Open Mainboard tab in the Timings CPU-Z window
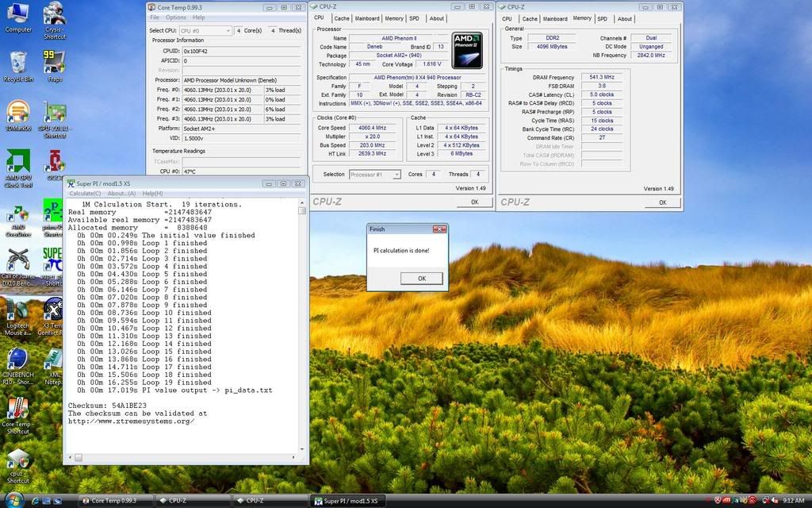Viewport: 812px width, 508px height. pyautogui.click(x=555, y=19)
